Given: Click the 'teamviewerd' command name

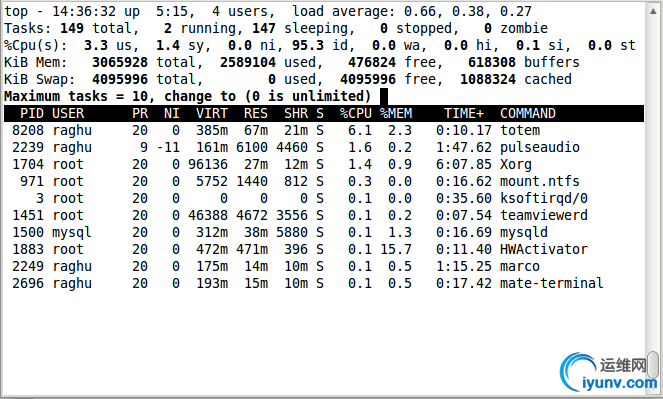Looking at the screenshot, I should coord(543,215).
